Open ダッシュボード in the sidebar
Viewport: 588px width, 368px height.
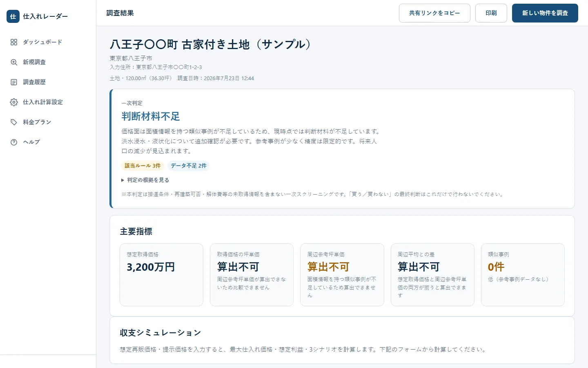point(48,42)
